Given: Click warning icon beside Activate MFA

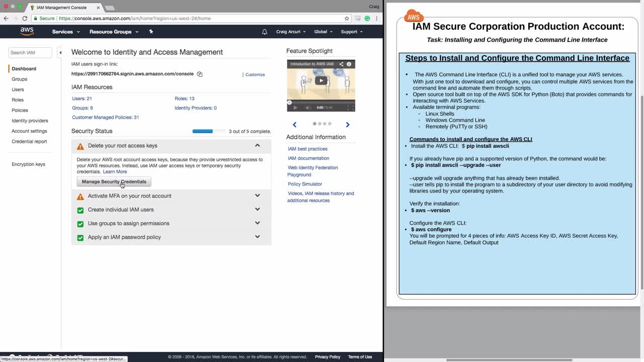Looking at the screenshot, I should point(80,197).
